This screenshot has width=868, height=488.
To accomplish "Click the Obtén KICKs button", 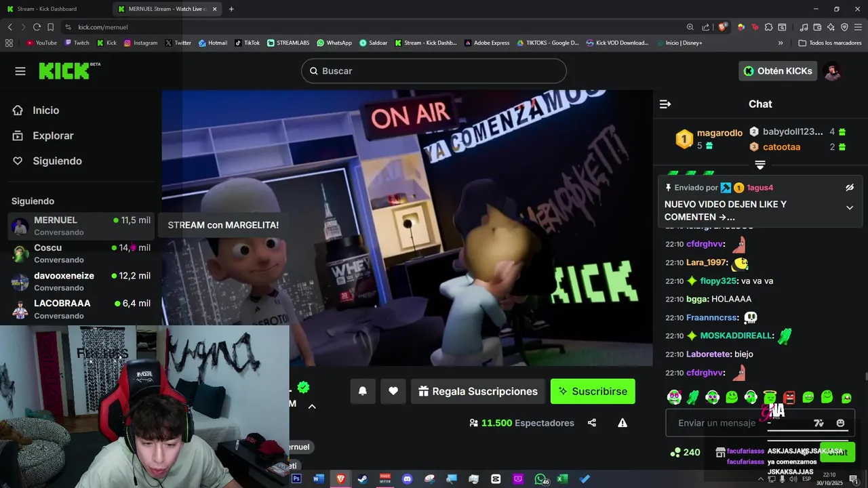I will pos(778,71).
